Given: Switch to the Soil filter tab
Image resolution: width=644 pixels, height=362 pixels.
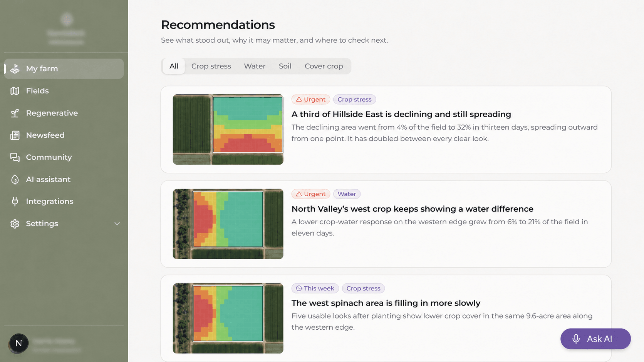Looking at the screenshot, I should point(285,66).
